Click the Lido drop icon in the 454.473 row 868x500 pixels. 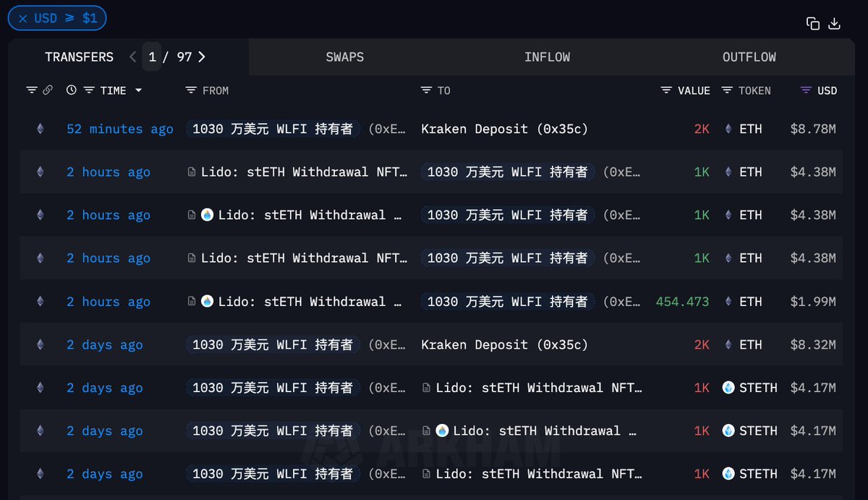[x=207, y=302]
